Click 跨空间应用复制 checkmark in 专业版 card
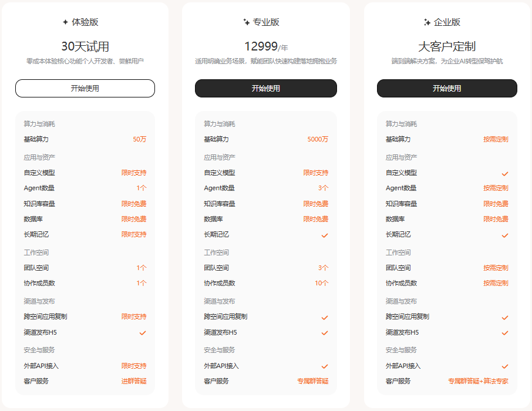The height and width of the screenshot is (411, 532). pyautogui.click(x=325, y=318)
